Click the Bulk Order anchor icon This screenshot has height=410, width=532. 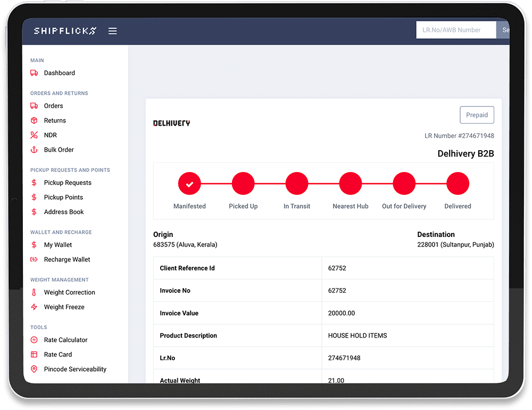[x=34, y=150]
